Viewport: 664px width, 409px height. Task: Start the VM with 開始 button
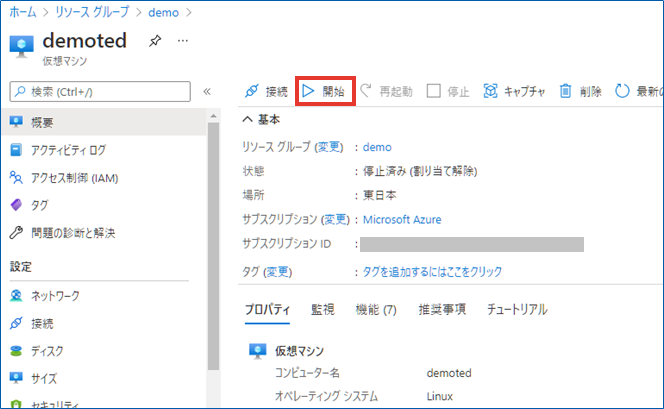[x=325, y=91]
